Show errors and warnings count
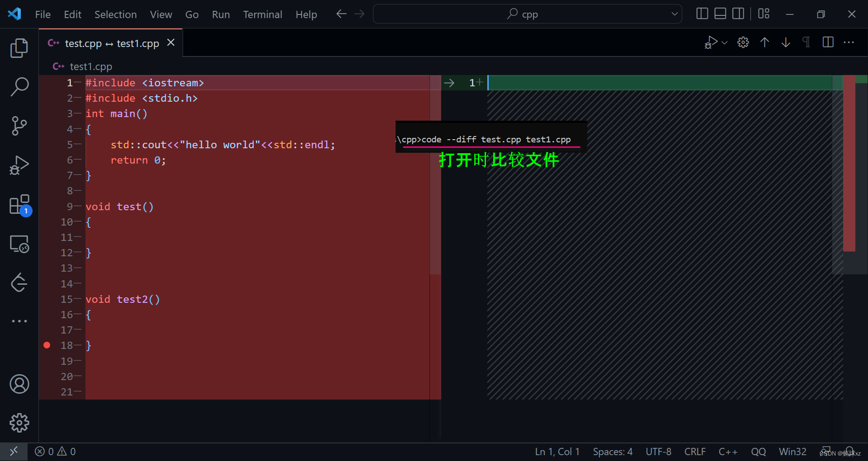Image resolution: width=868 pixels, height=461 pixels. 55,452
